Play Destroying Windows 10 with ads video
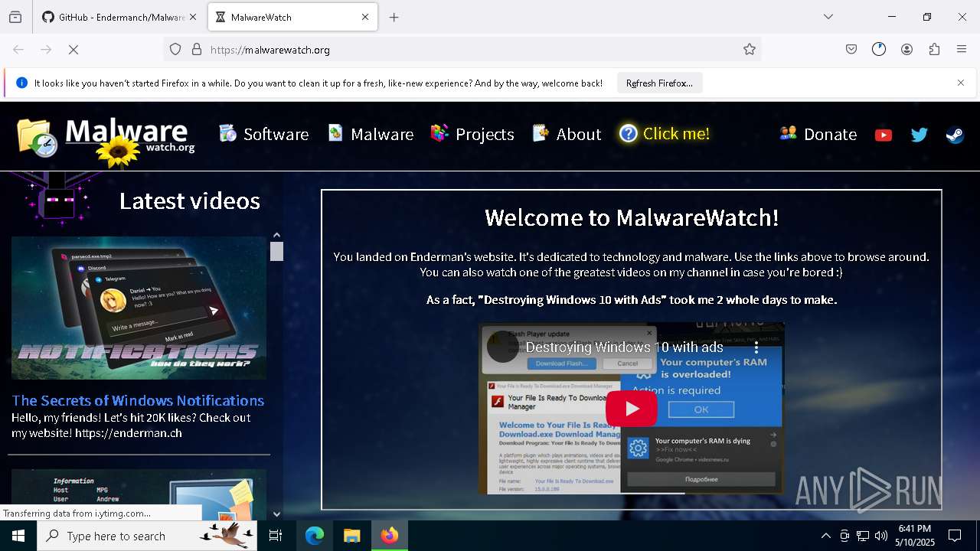Screen dimensions: 980x551 [632, 409]
